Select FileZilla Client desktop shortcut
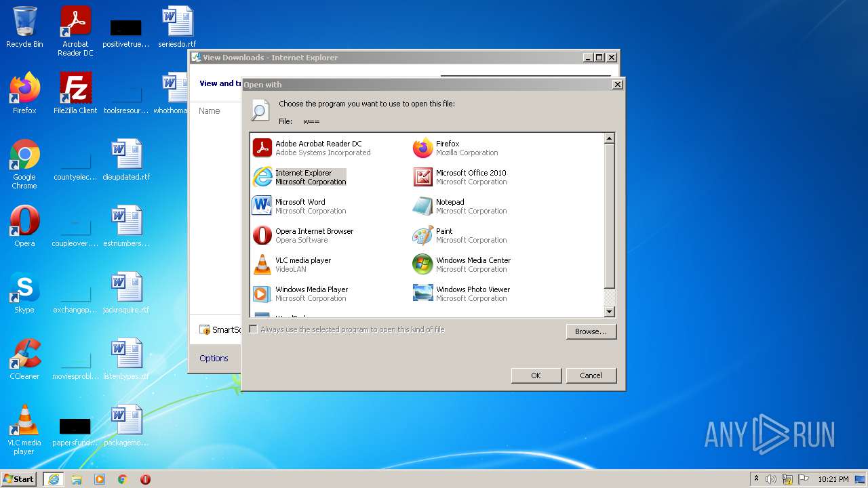 pos(75,93)
